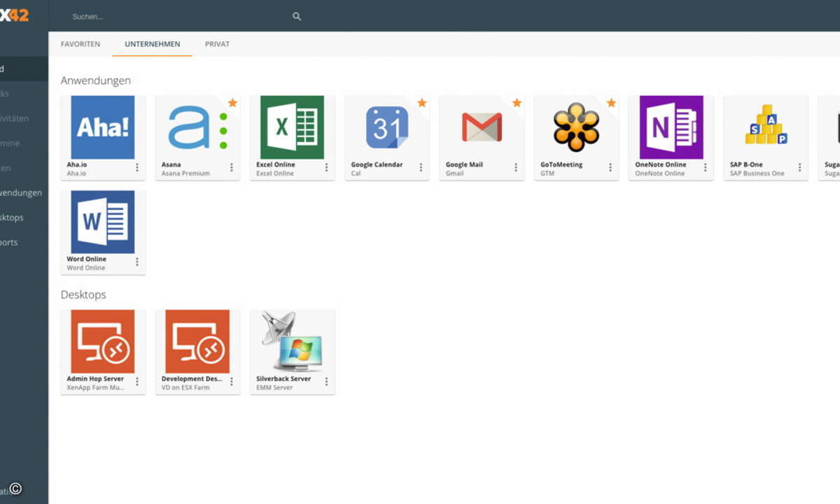Open the Silverback Server three-dot menu
Screen dimensions: 840x504
pyautogui.click(x=326, y=381)
